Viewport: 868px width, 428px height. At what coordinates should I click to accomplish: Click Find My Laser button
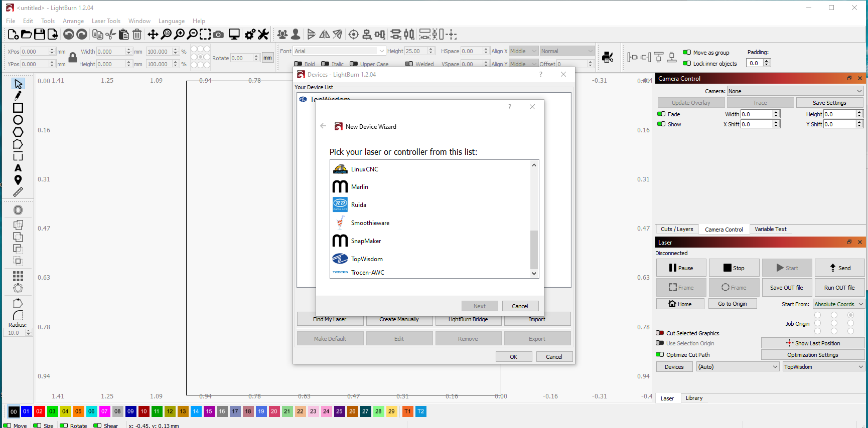330,319
